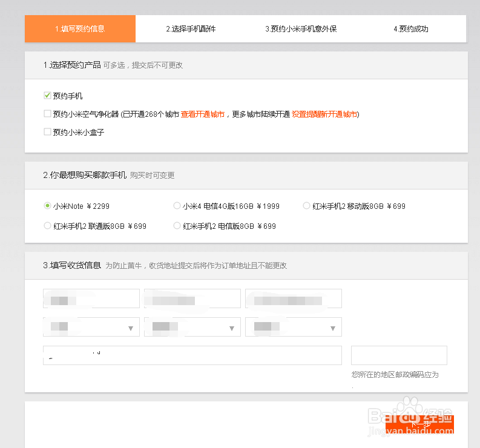
Task: Click the 设置提醒新开通城市 link
Action: (x=324, y=114)
